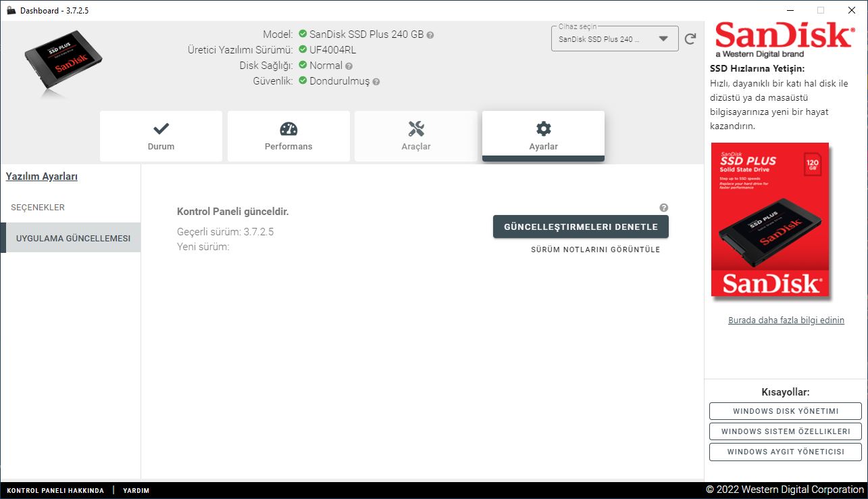Click the green check beside Dondurulmuş
Image resolution: width=868 pixels, height=499 pixels.
[303, 81]
